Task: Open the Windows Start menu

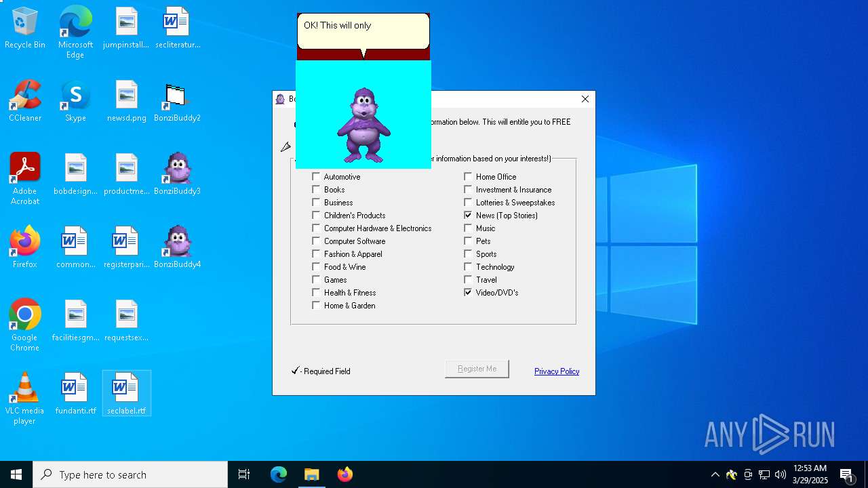Action: (16, 474)
